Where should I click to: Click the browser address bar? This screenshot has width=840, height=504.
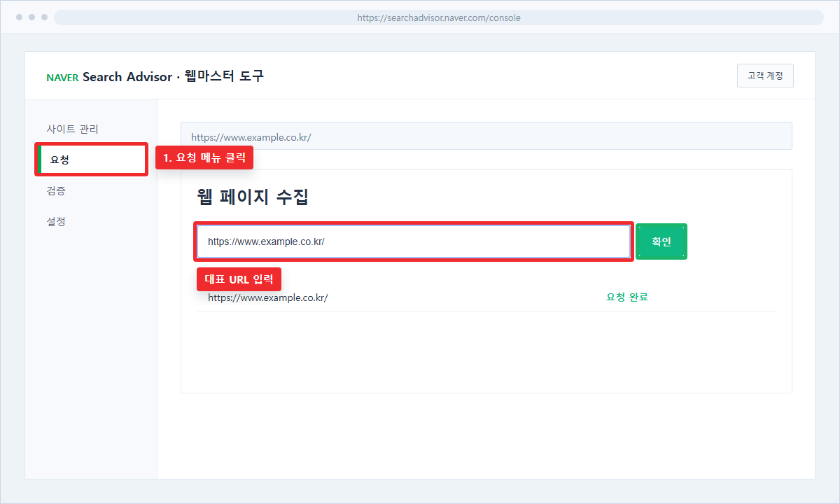click(439, 17)
